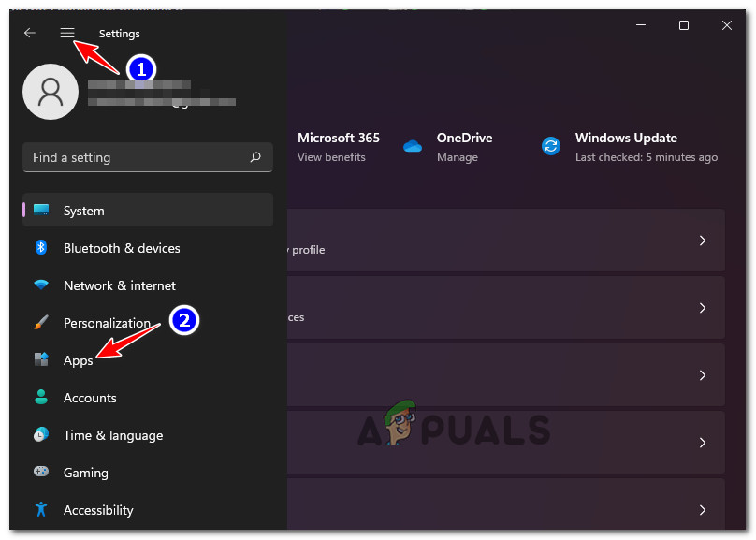Close the Settings window
Image resolution: width=756 pixels, height=540 pixels.
pyautogui.click(x=727, y=25)
